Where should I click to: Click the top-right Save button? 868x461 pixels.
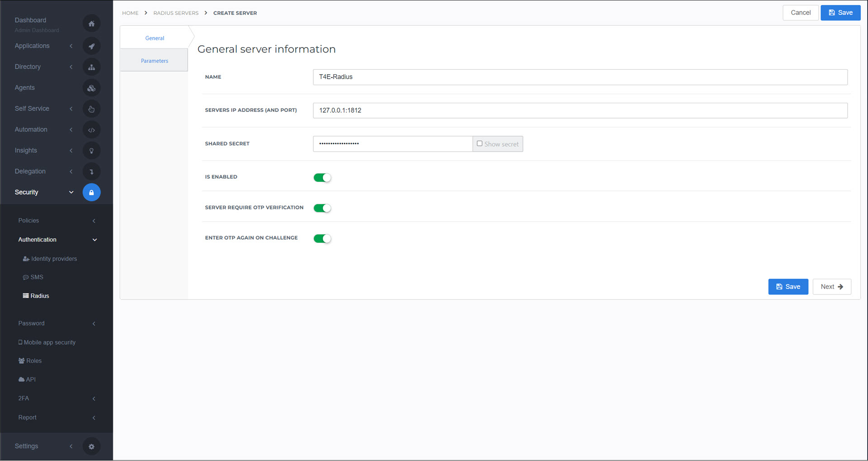[840, 13]
